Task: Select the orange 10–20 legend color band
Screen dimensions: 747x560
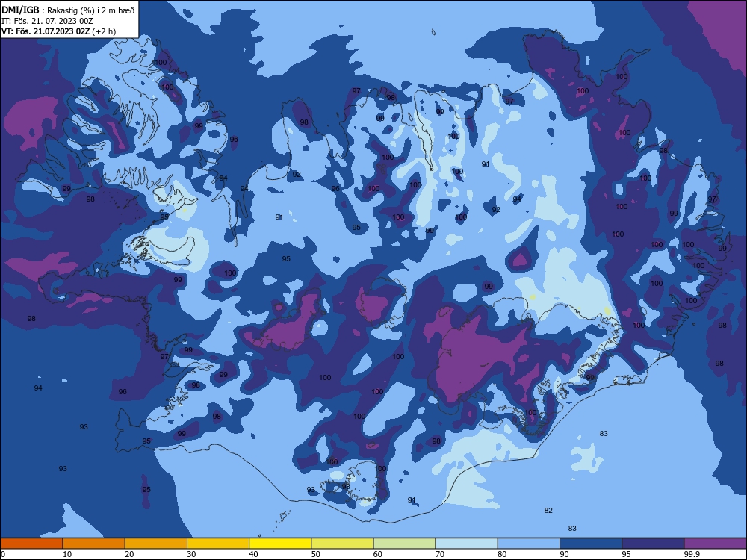Action: pos(94,544)
